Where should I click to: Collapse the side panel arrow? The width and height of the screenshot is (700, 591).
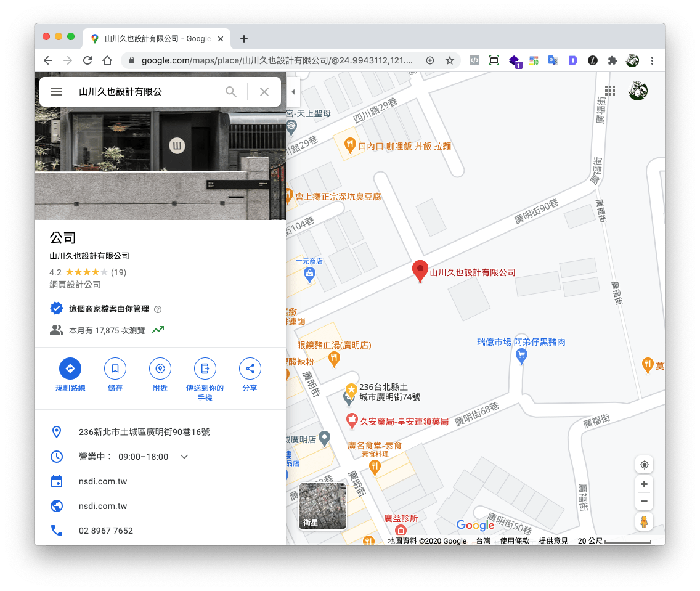293,92
